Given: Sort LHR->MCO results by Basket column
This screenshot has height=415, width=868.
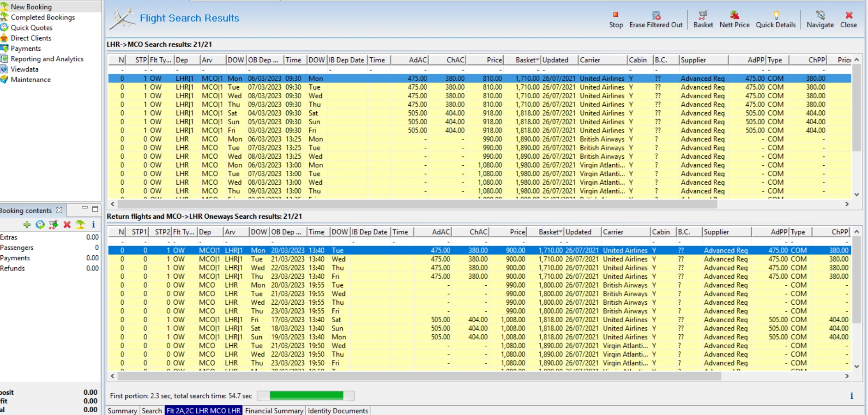Looking at the screenshot, I should (x=526, y=60).
